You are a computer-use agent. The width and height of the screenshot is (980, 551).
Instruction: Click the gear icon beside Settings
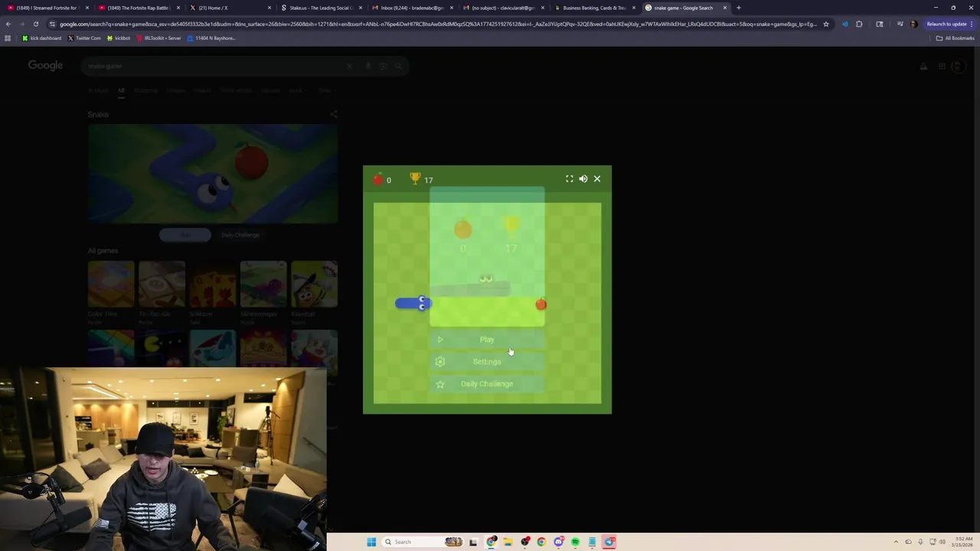(440, 362)
